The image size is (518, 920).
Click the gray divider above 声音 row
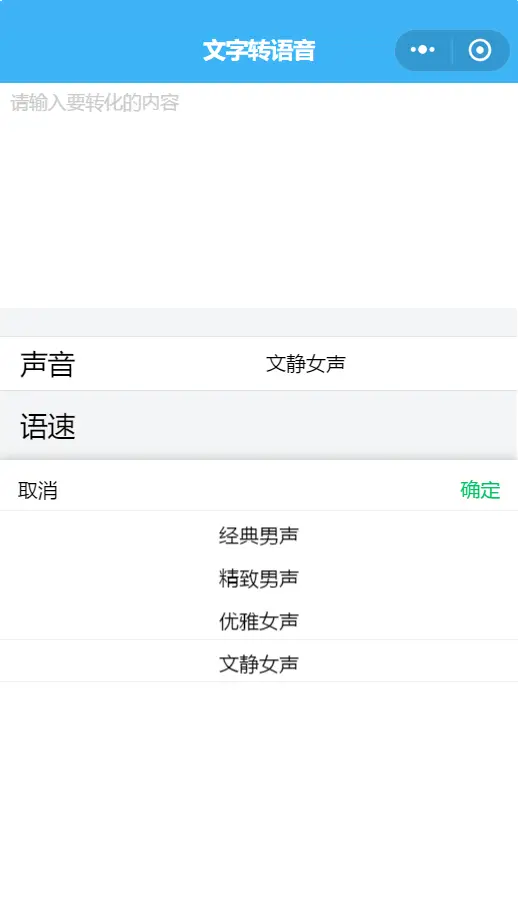coord(259,322)
